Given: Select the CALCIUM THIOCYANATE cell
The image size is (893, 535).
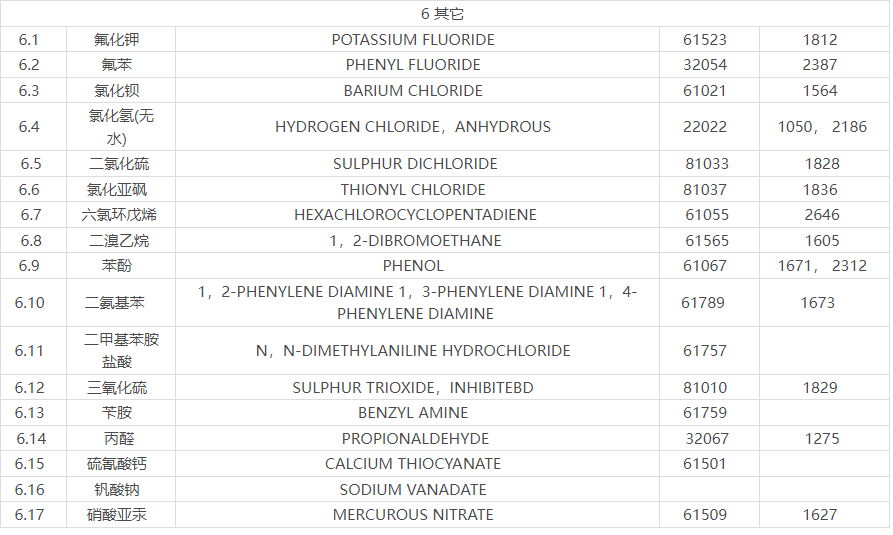Looking at the screenshot, I should 413,464.
